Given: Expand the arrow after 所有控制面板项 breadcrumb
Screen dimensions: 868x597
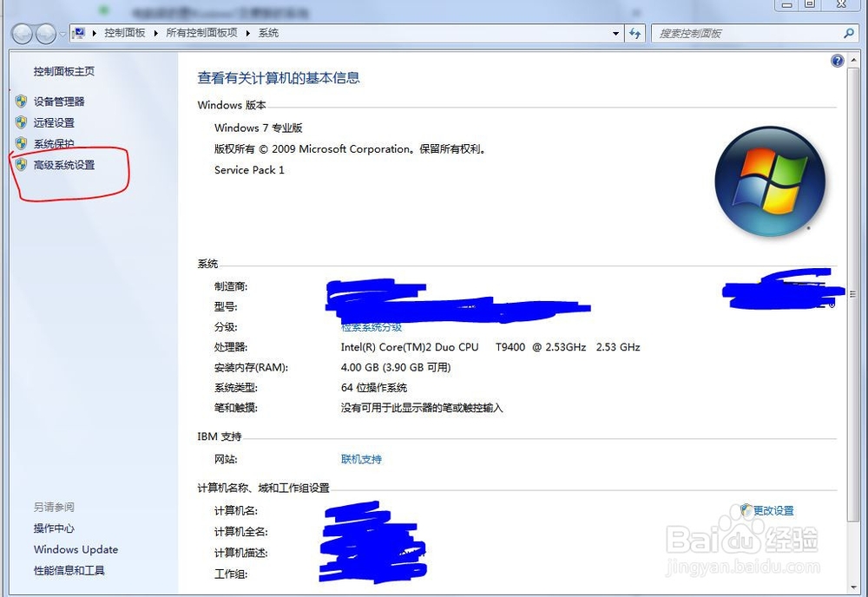Looking at the screenshot, I should [x=248, y=33].
